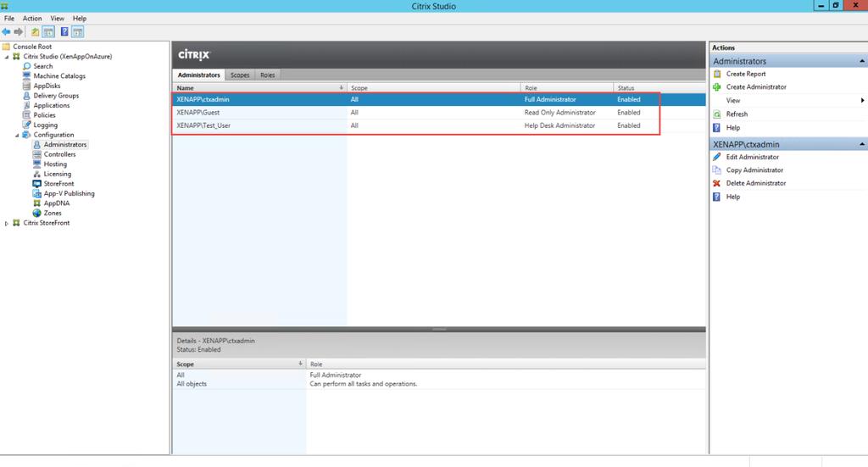Screen dimensions: 868x467
Task: Open the View menu
Action: (x=57, y=19)
